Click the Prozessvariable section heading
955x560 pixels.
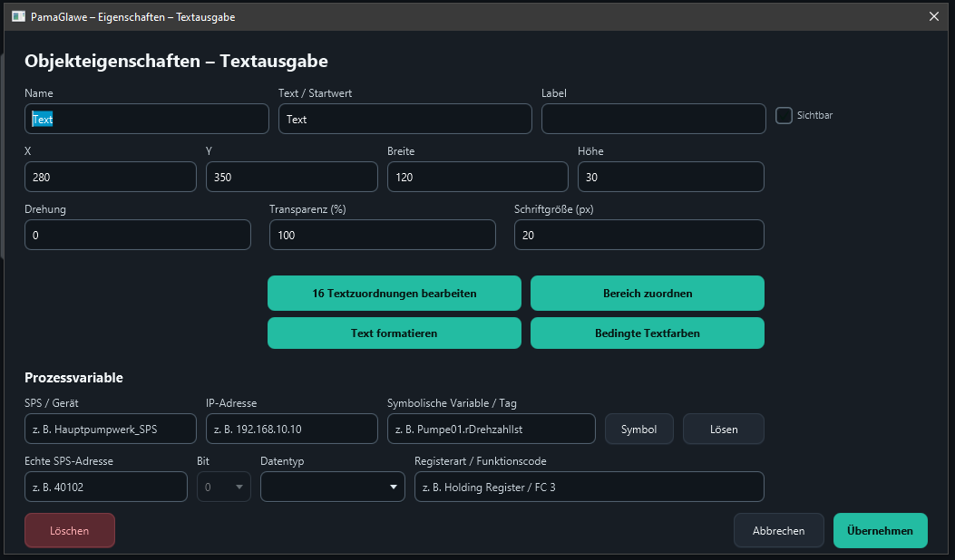pos(73,377)
